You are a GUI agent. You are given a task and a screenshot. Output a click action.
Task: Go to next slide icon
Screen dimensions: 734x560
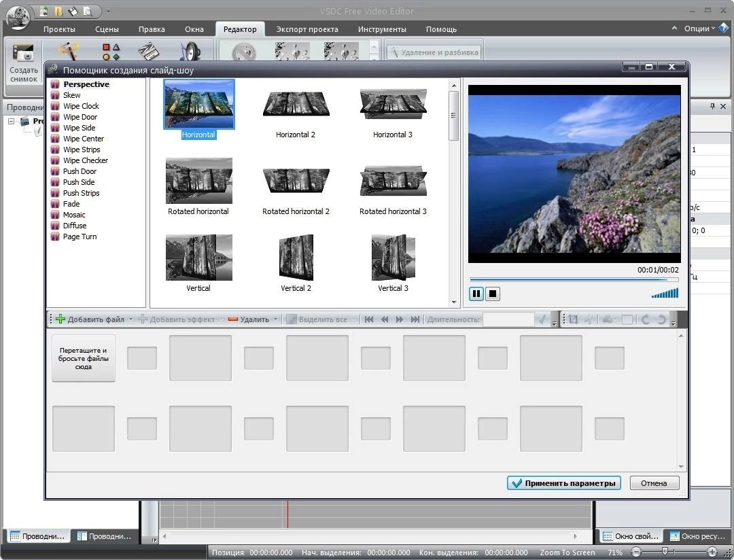click(400, 319)
